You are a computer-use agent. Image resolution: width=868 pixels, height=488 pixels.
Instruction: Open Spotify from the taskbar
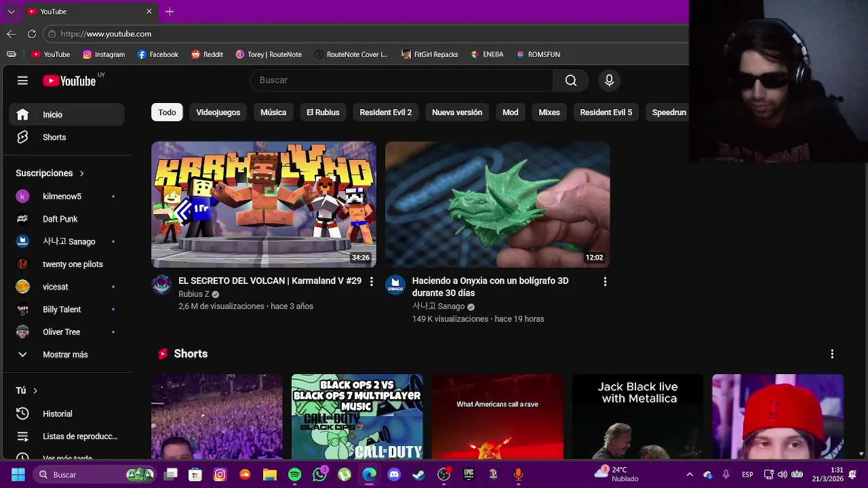[x=295, y=474]
